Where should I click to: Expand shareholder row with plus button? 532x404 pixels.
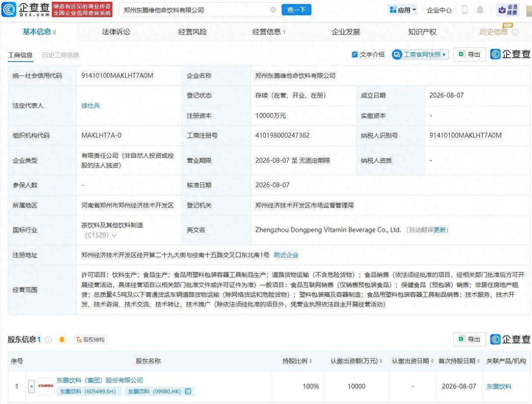point(31,386)
